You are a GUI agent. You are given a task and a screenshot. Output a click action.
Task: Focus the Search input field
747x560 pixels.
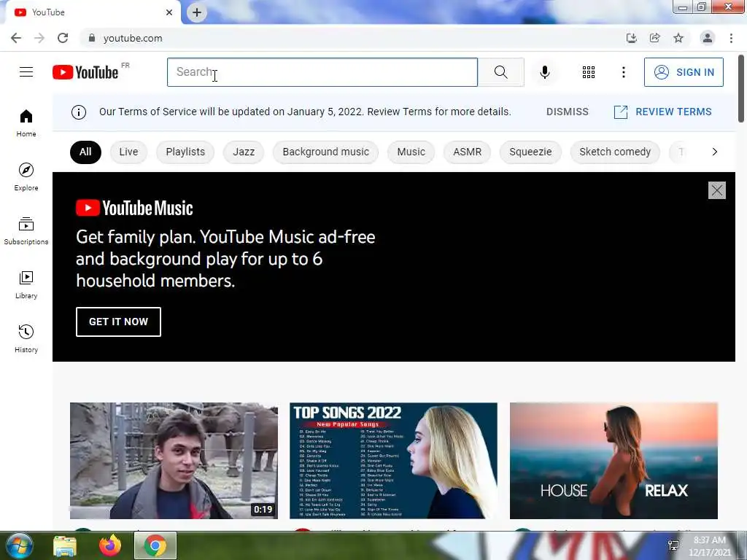(x=322, y=72)
